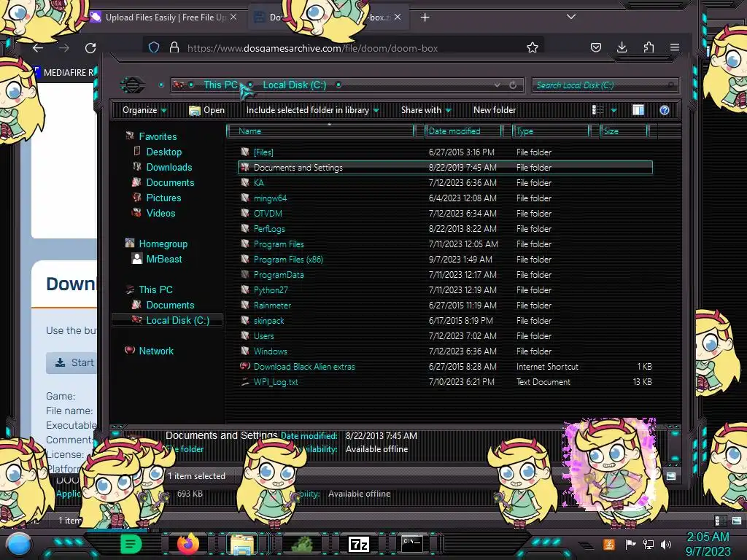Select Pictures in navigation pane
747x560 pixels.
coord(163,198)
